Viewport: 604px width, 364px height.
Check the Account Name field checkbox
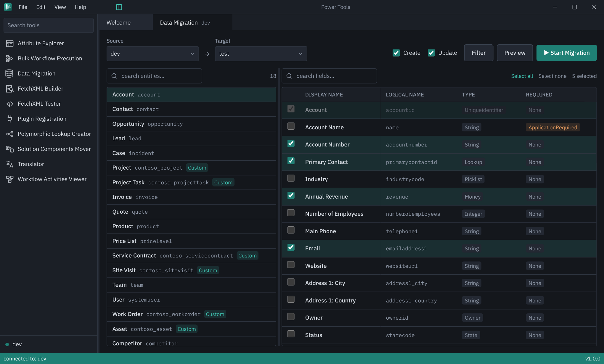(x=291, y=126)
